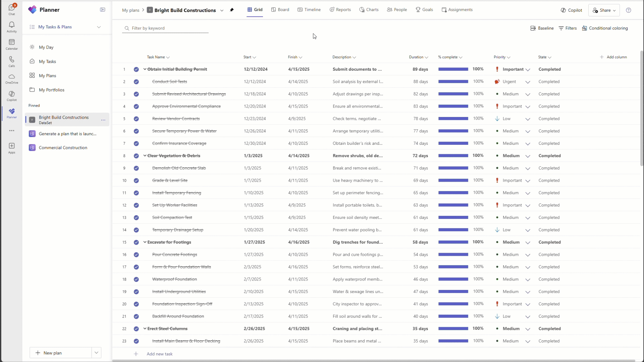
Task: Open Conditional coloring options
Action: coord(605,28)
